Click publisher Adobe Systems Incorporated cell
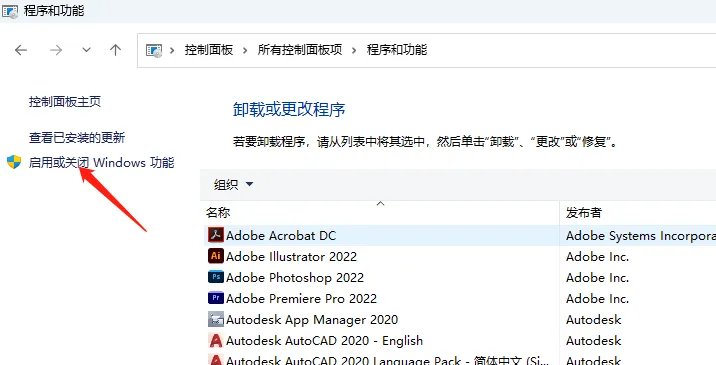 [641, 236]
